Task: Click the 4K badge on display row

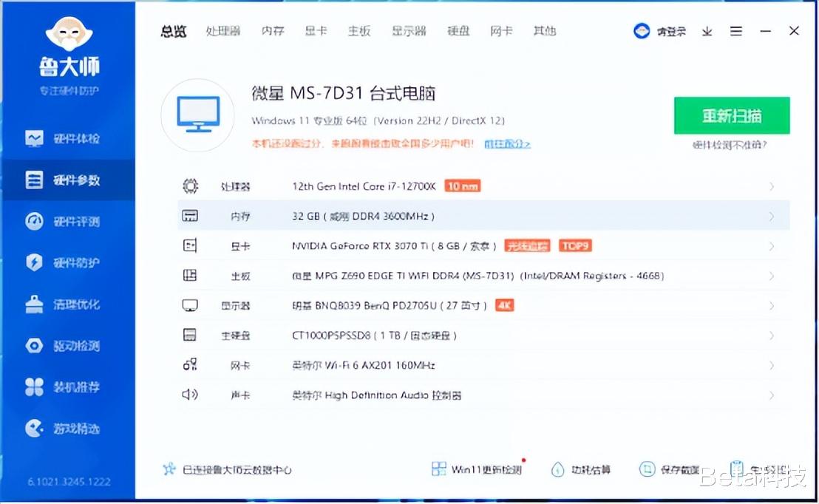Action: click(505, 305)
